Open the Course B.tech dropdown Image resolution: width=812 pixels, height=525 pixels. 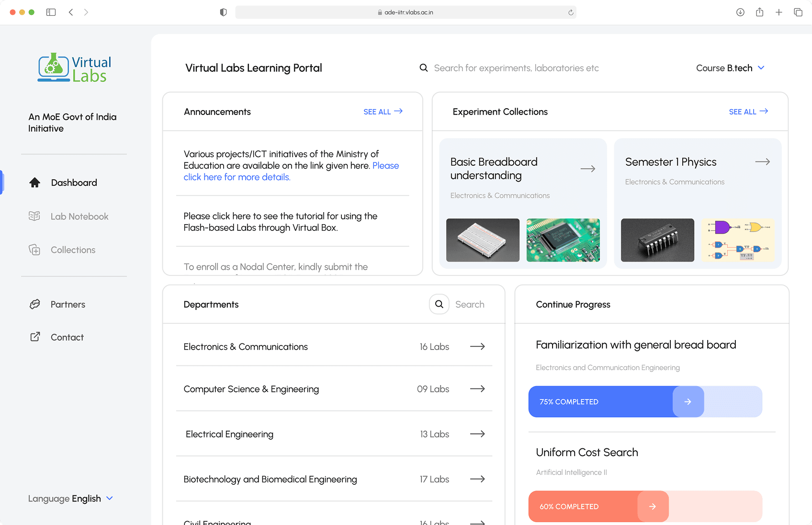pos(730,68)
